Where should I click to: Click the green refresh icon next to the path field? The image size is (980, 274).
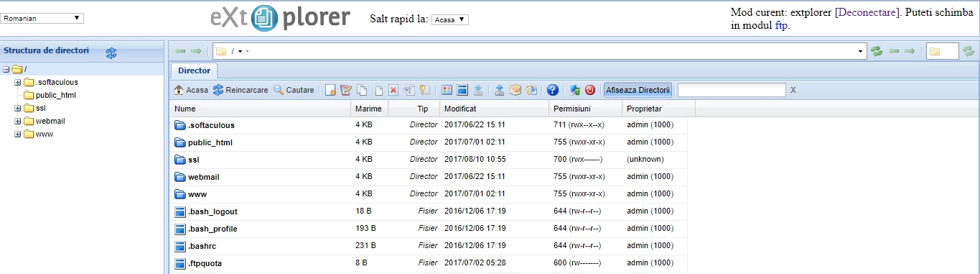[877, 51]
